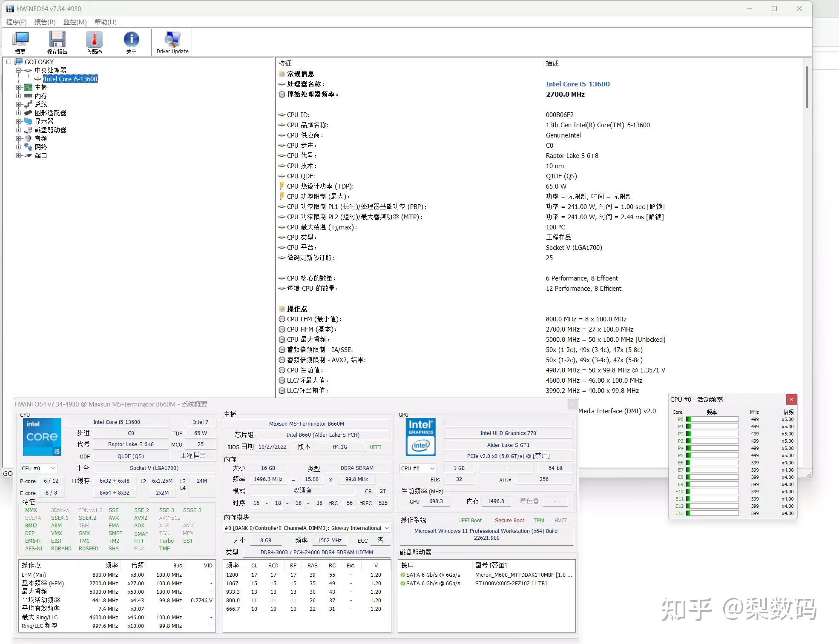
Task: Select the 图形适配器 graphics adapter node icon
Action: 28,113
